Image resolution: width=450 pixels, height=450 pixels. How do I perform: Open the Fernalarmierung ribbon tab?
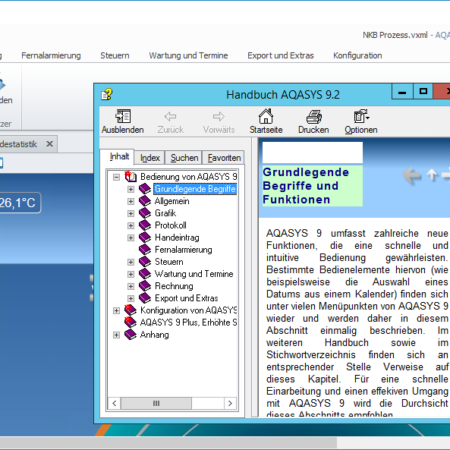click(x=51, y=55)
